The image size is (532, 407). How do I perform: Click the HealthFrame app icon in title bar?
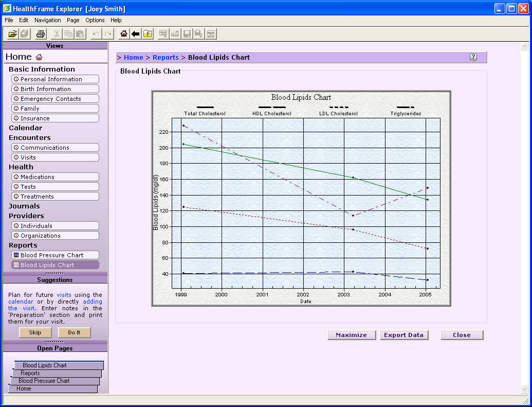click(7, 8)
